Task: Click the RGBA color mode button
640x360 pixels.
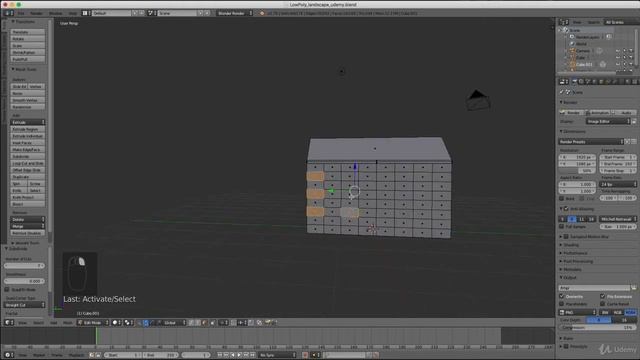Action: [x=631, y=312]
